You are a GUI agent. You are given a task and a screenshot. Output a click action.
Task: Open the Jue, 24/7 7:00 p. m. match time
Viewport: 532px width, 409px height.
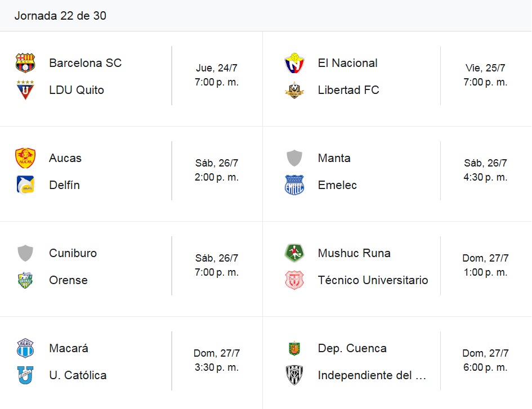pyautogui.click(x=217, y=75)
